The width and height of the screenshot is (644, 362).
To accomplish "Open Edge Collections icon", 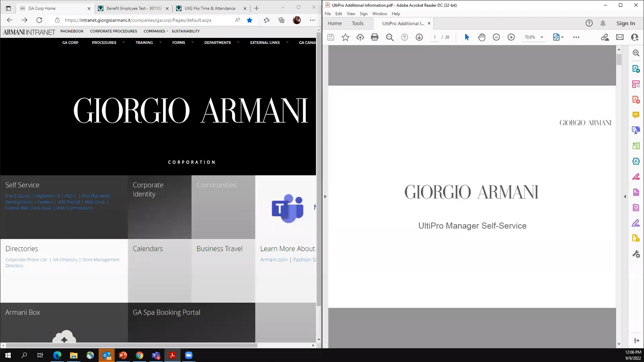I will [x=281, y=20].
